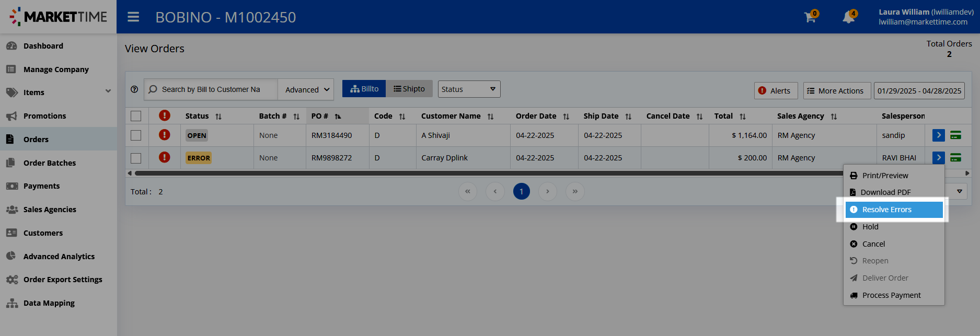This screenshot has width=980, height=336.
Task: Choose Resolve Errors in the menu
Action: (894, 210)
